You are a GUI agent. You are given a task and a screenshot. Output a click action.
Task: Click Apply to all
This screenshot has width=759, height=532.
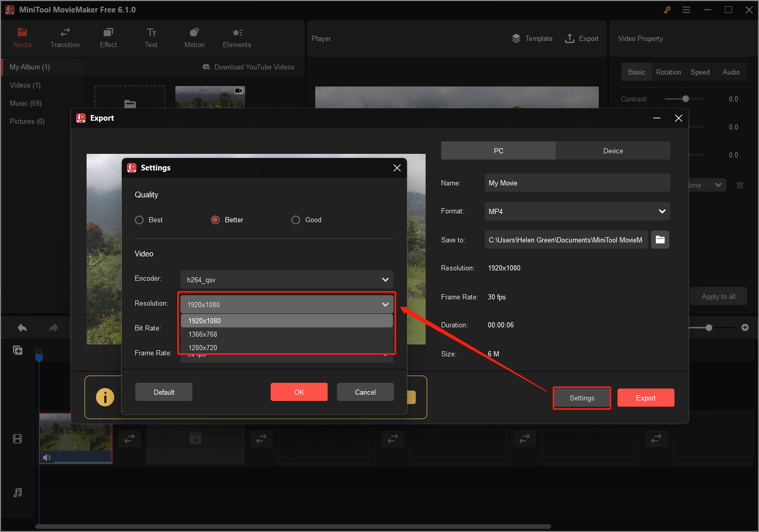click(x=719, y=296)
